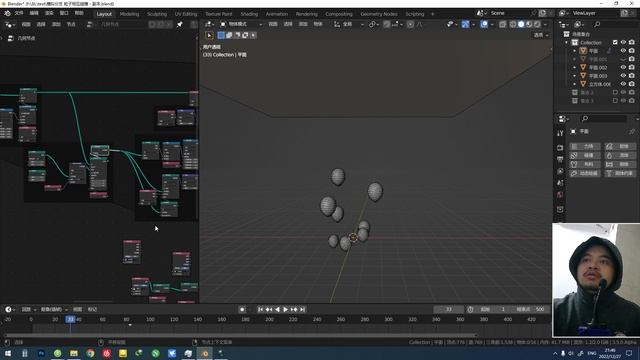Click the play animation forward button
The width and height of the screenshot is (640, 360).
coord(286,309)
